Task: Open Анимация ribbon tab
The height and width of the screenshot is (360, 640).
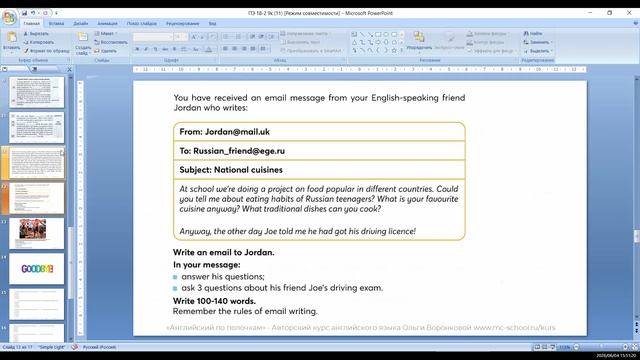Action: tap(107, 24)
